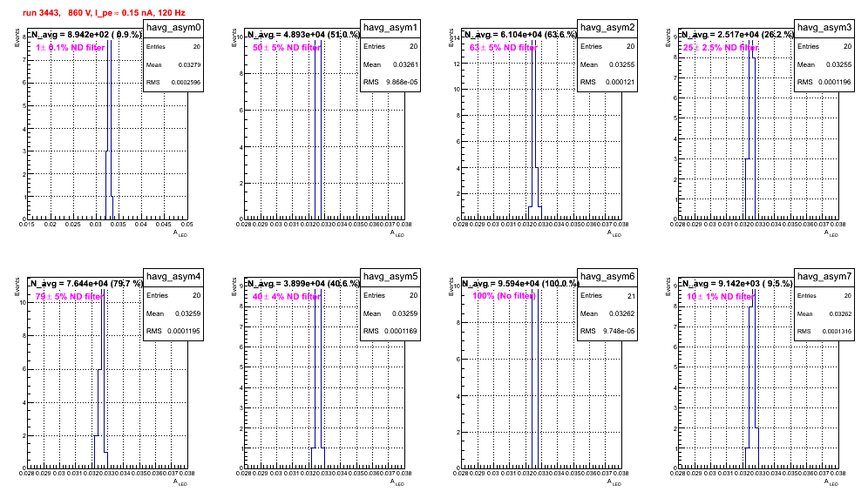The image size is (868, 498).
Task: Click the N_avg = 3.899e+04 label
Action: [303, 284]
